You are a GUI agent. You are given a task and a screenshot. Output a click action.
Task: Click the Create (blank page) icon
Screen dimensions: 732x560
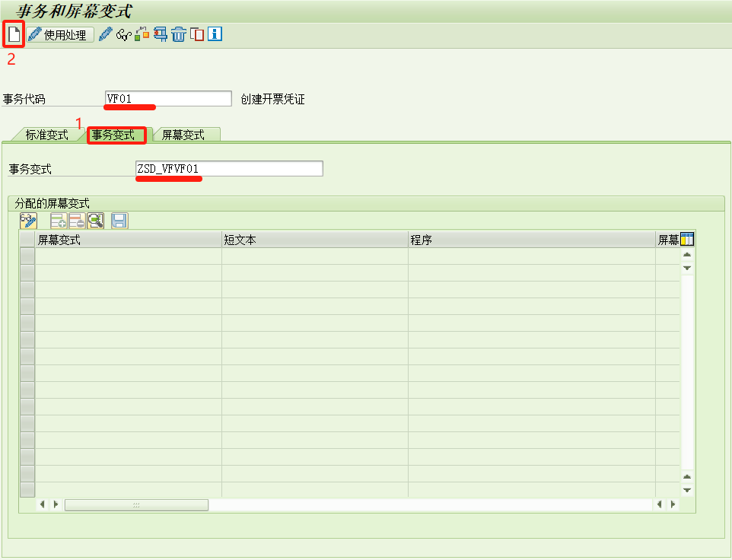(x=14, y=34)
